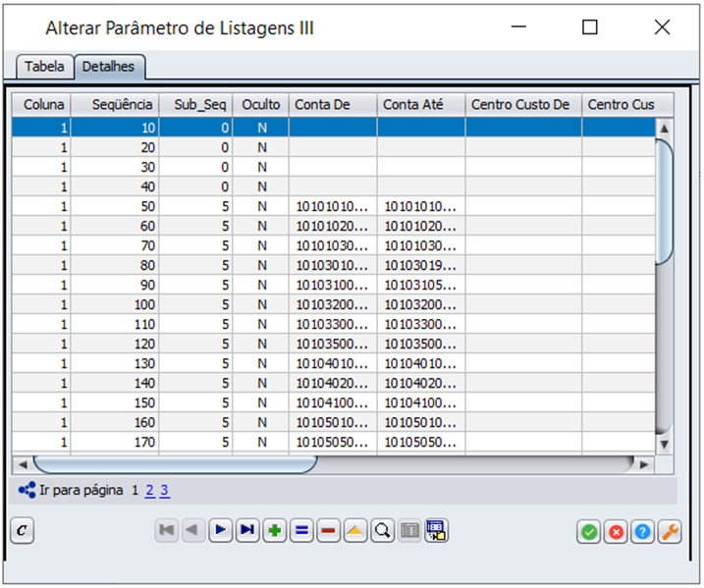The image size is (704, 588).
Task: Go to page 2 link
Action: 150,490
